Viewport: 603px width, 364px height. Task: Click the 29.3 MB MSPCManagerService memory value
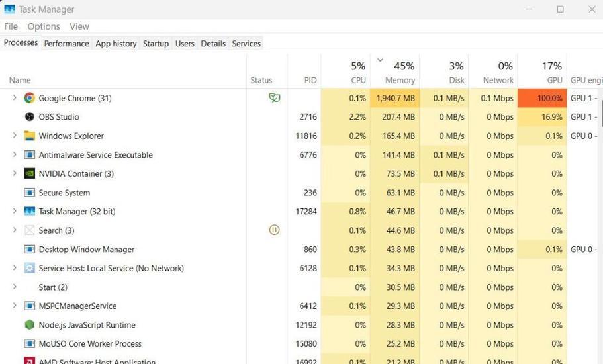coord(400,306)
